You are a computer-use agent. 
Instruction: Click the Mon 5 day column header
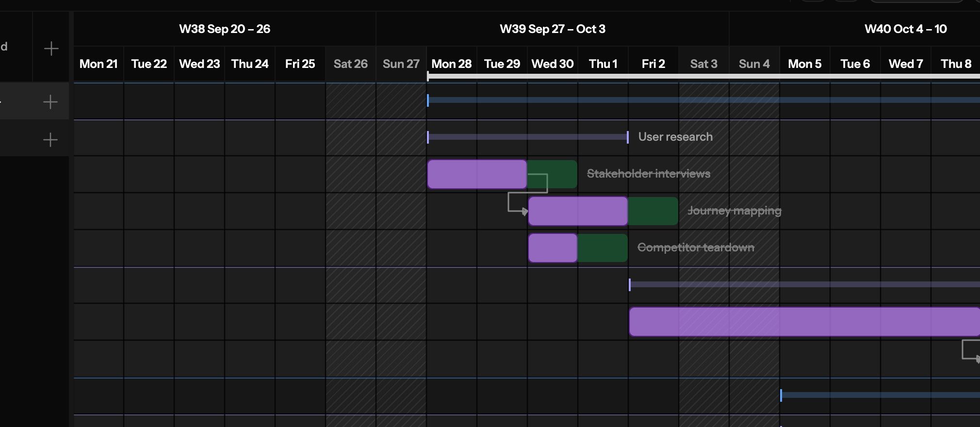805,64
